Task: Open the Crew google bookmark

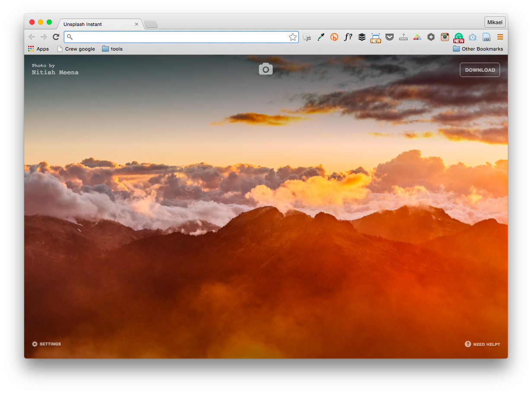Action: tap(76, 49)
